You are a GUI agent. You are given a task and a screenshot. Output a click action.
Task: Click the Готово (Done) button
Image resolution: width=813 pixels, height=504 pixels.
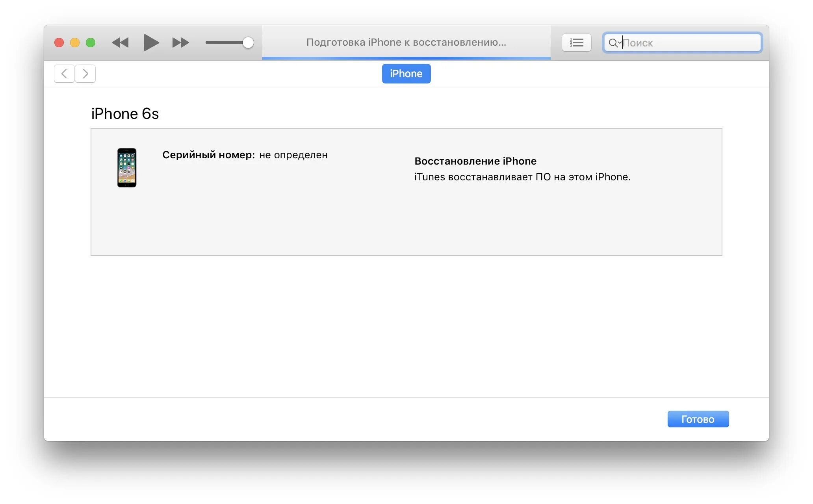698,419
